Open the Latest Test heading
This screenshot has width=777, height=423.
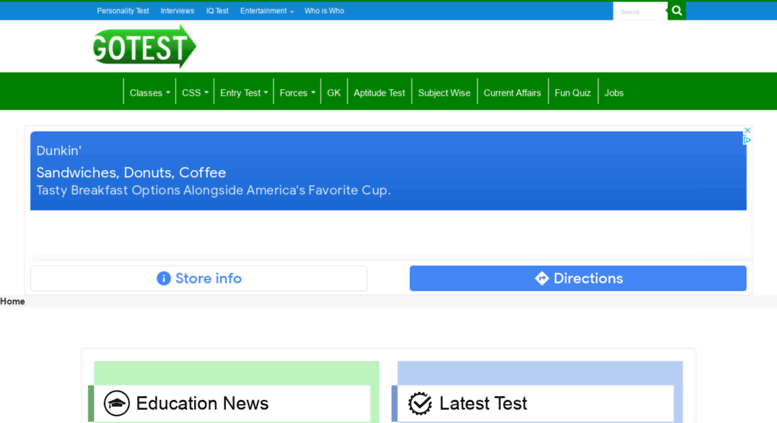click(x=483, y=403)
